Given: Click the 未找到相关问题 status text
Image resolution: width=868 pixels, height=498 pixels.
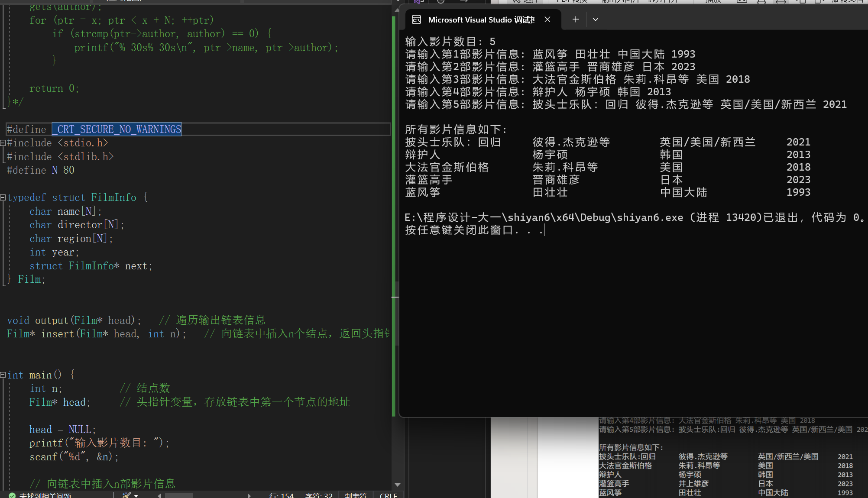Looking at the screenshot, I should (45, 495).
